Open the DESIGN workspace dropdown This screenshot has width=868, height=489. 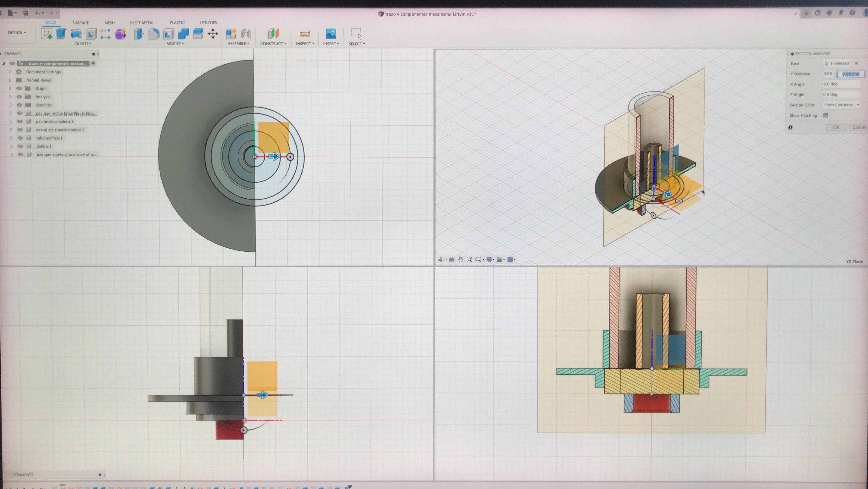[17, 33]
